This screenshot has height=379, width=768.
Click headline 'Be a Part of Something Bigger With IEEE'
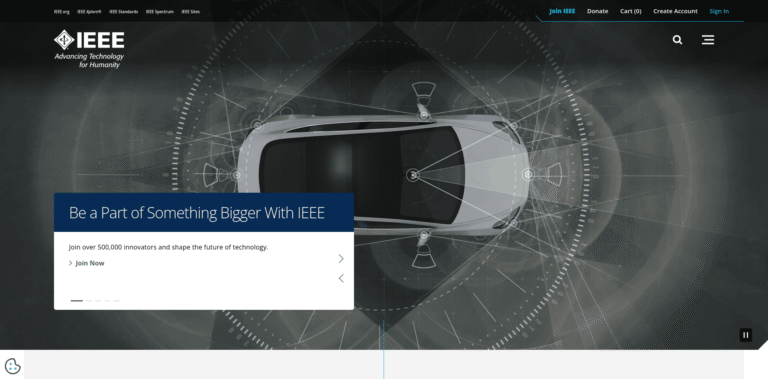(197, 213)
